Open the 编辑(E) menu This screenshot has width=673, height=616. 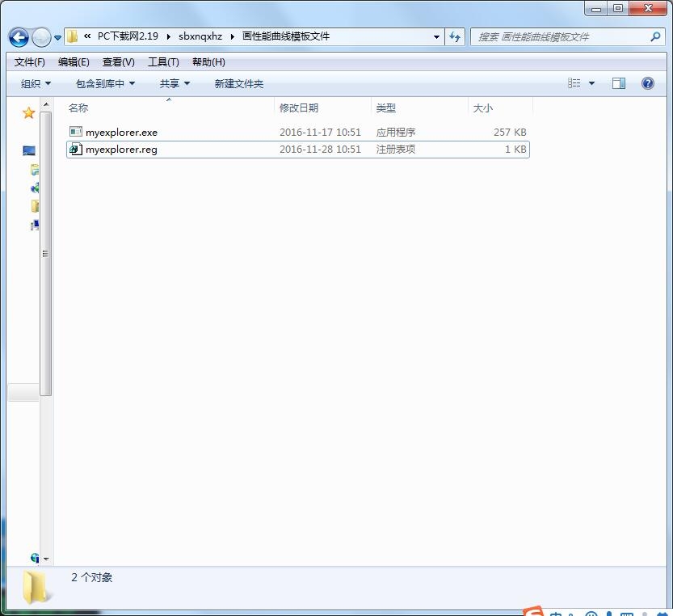pyautogui.click(x=74, y=62)
